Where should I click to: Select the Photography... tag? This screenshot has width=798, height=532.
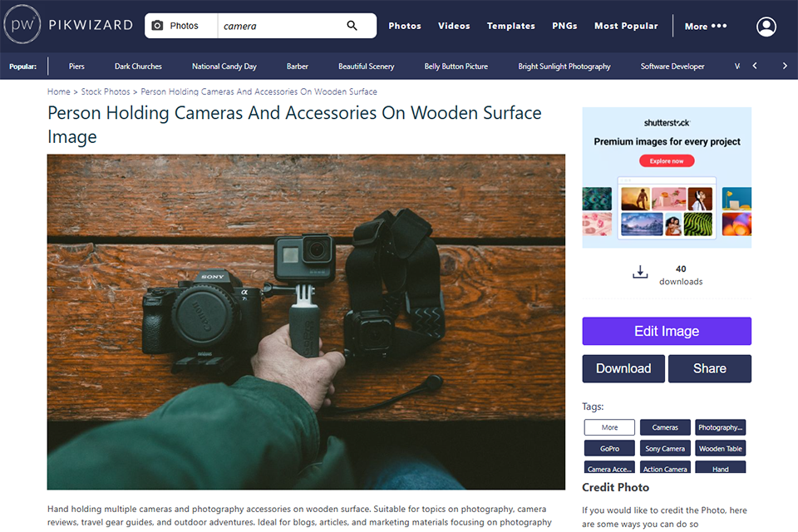(x=720, y=427)
